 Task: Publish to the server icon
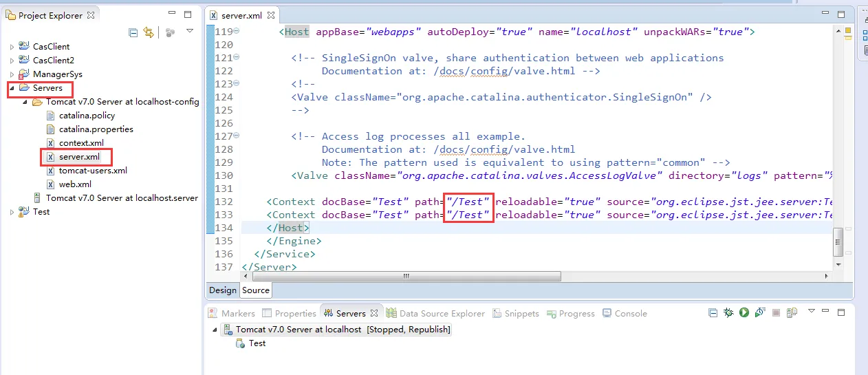tap(792, 313)
